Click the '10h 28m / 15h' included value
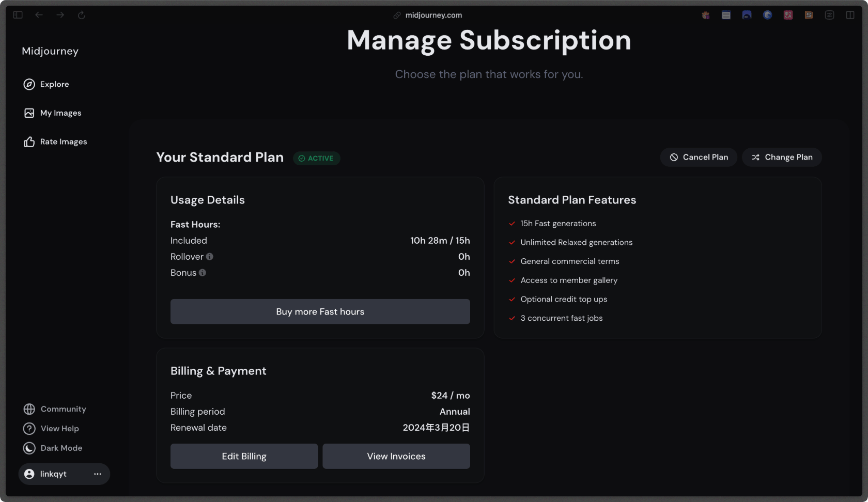The height and width of the screenshot is (502, 868). coord(440,241)
